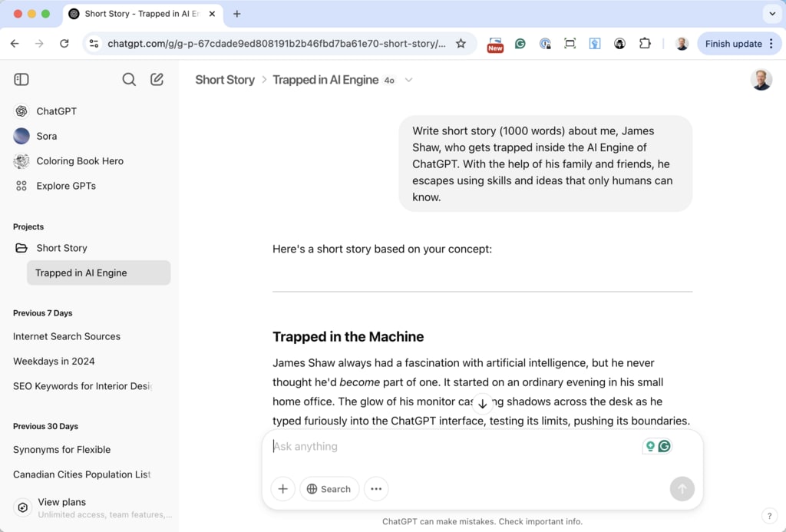Open the Chrome three-dots menu
This screenshot has width=786, height=532.
point(771,44)
